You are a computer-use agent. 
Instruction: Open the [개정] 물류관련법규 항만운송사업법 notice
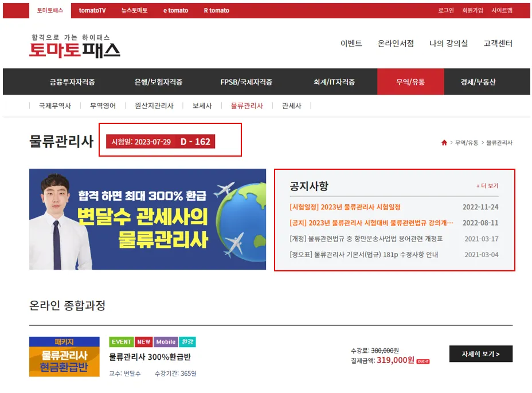click(366, 239)
